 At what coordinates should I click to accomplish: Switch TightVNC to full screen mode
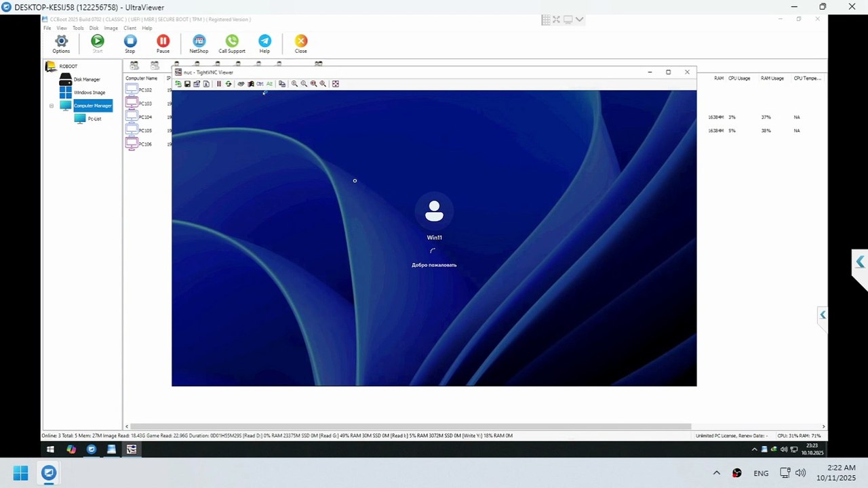[x=336, y=84]
